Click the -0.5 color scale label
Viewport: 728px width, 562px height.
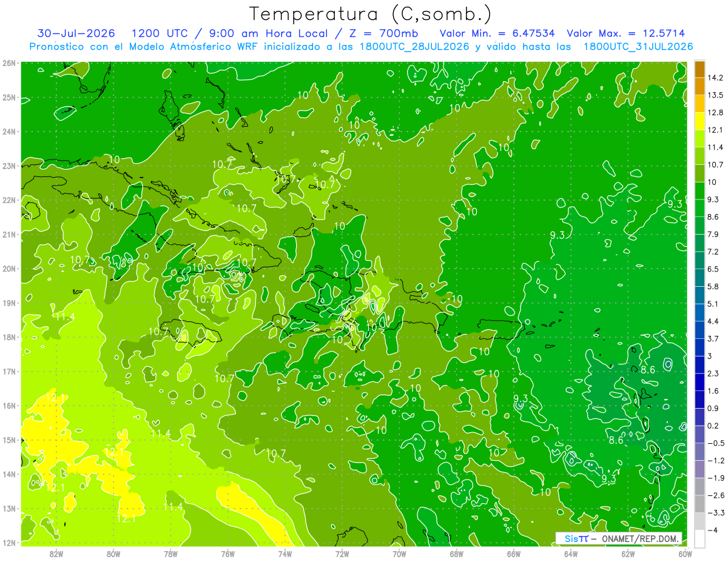coord(716,443)
